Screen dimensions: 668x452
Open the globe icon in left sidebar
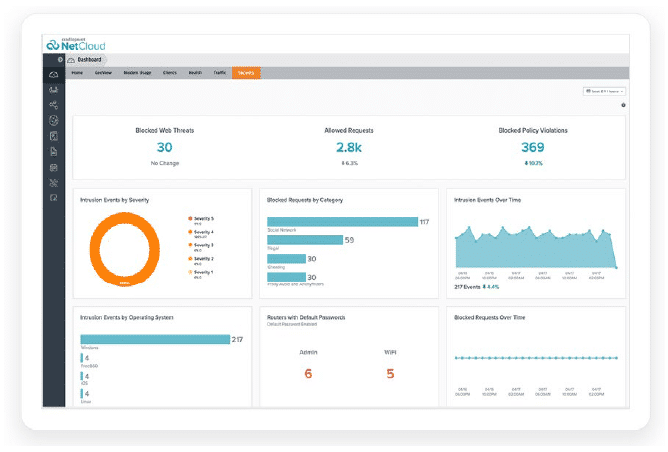coord(54,120)
